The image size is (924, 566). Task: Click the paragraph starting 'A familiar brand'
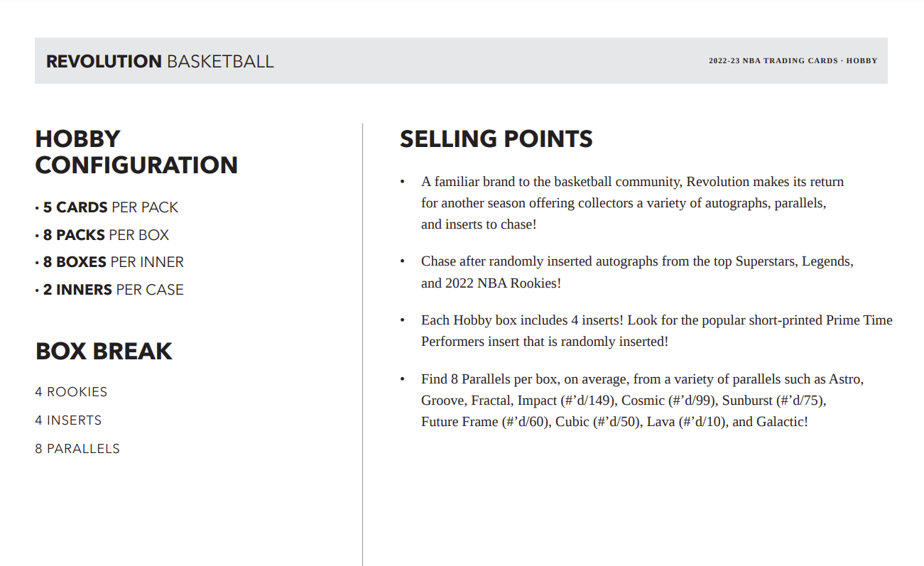pos(632,203)
